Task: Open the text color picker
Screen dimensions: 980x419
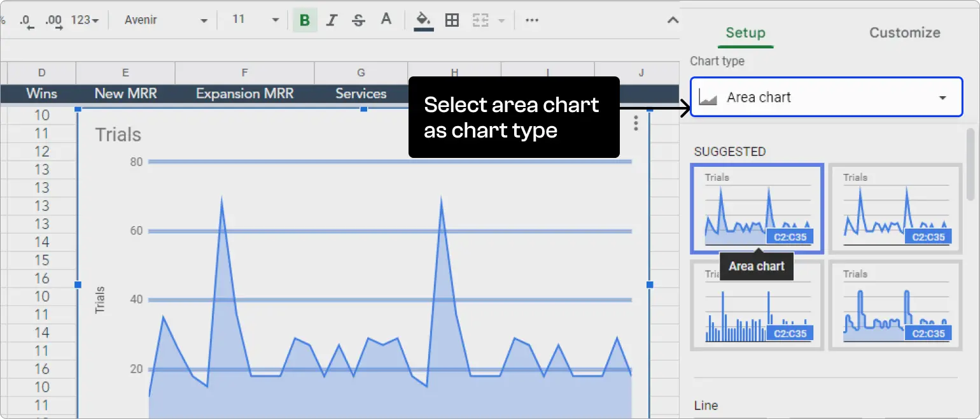Action: click(386, 20)
